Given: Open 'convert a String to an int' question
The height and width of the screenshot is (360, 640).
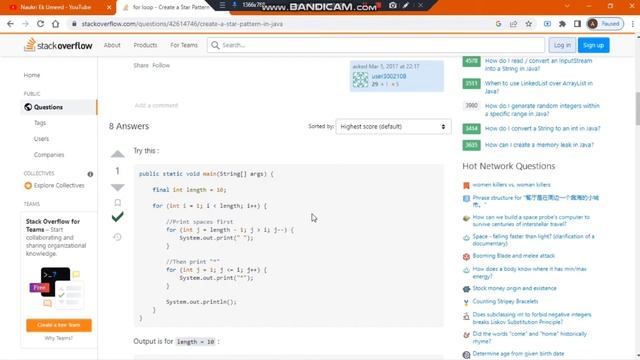Looking at the screenshot, I should 542,128.
